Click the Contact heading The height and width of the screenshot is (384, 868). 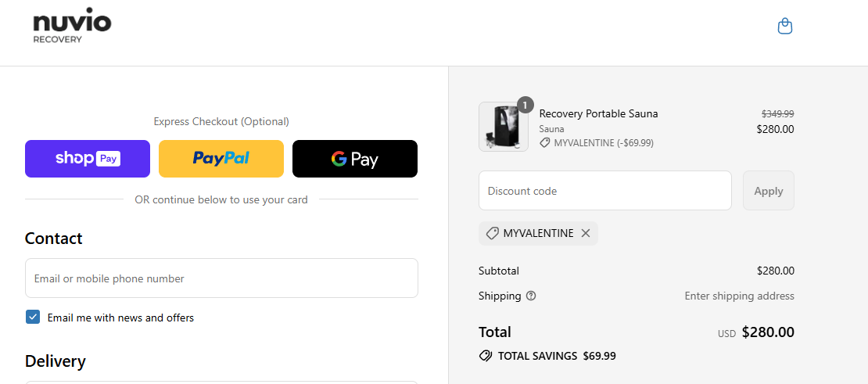pos(54,239)
